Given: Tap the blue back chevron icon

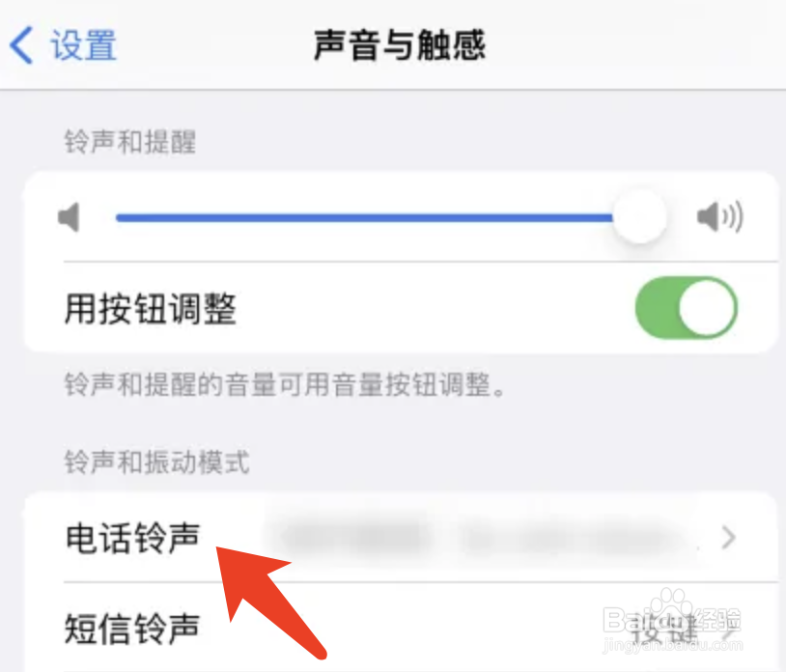Looking at the screenshot, I should (x=21, y=45).
